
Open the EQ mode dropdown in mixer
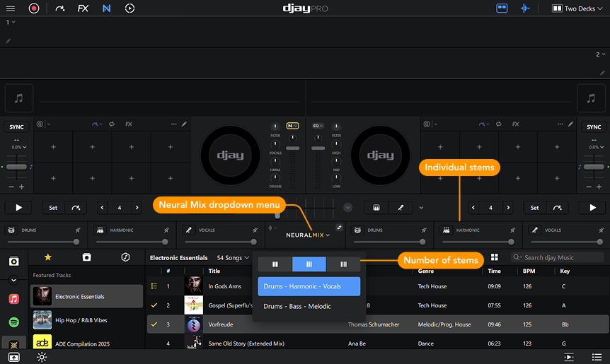[x=318, y=126]
